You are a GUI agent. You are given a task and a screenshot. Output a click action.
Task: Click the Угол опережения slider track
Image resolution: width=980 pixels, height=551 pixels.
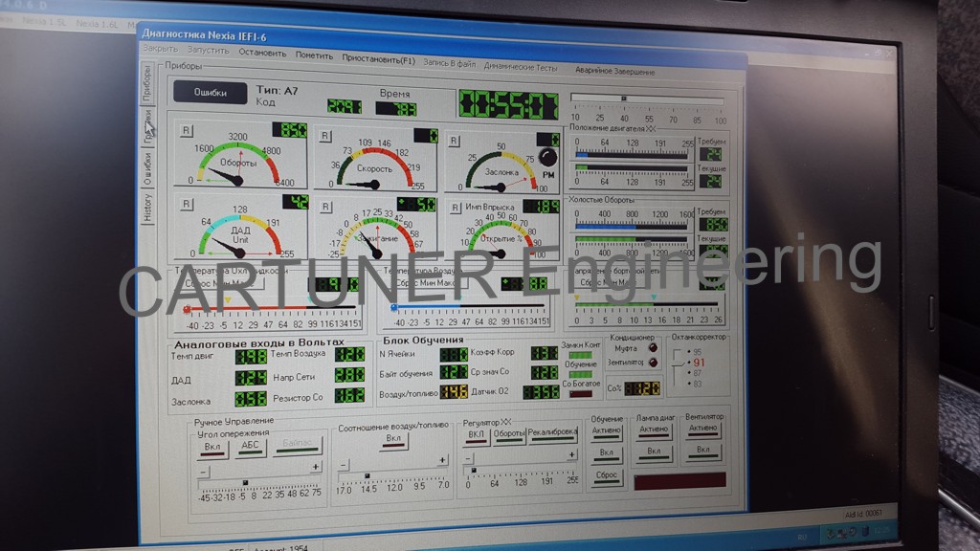[259, 483]
